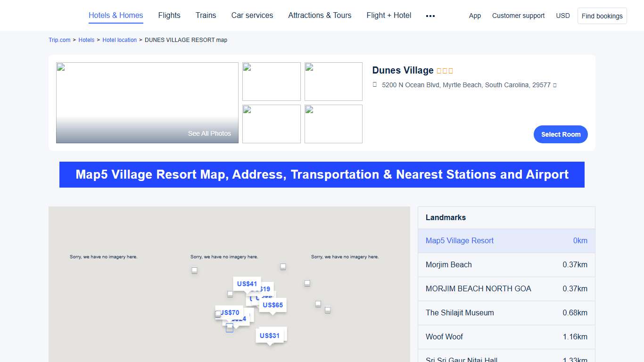644x362 pixels.
Task: Click the location pin icon beside hotel address
Action: coord(374,85)
